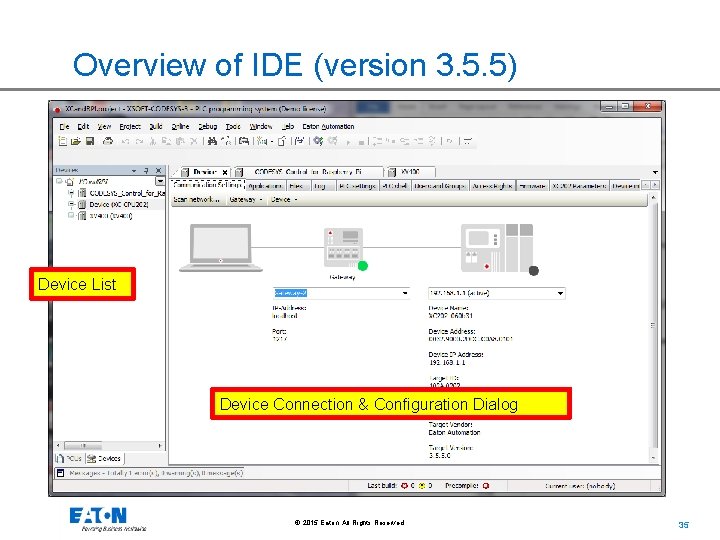Select the Access Rights sub-tab
Screen dimensions: 720x540
pos(492,186)
